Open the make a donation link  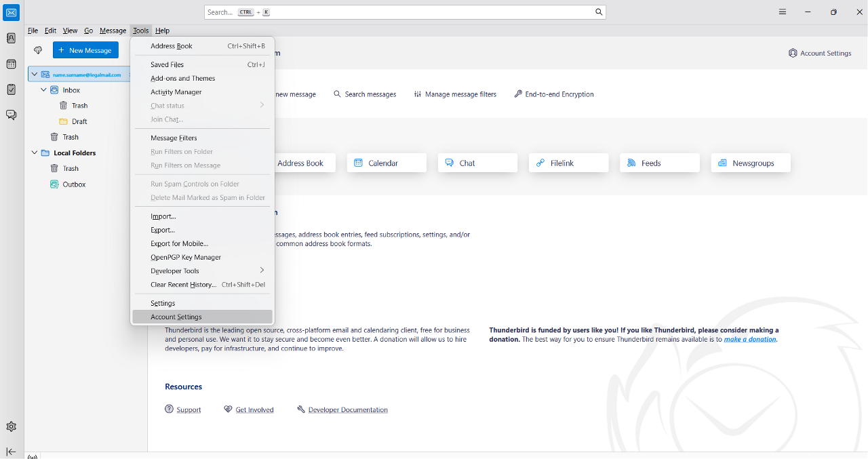click(749, 339)
